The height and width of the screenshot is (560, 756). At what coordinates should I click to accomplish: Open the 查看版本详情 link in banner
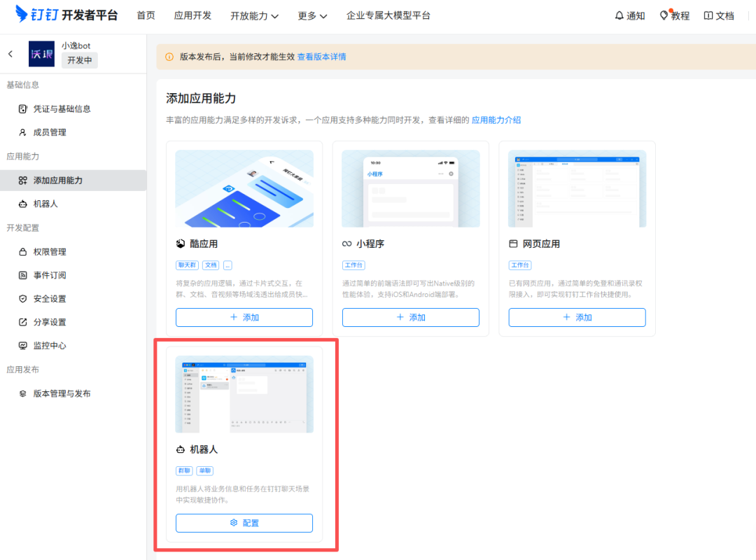pos(321,57)
